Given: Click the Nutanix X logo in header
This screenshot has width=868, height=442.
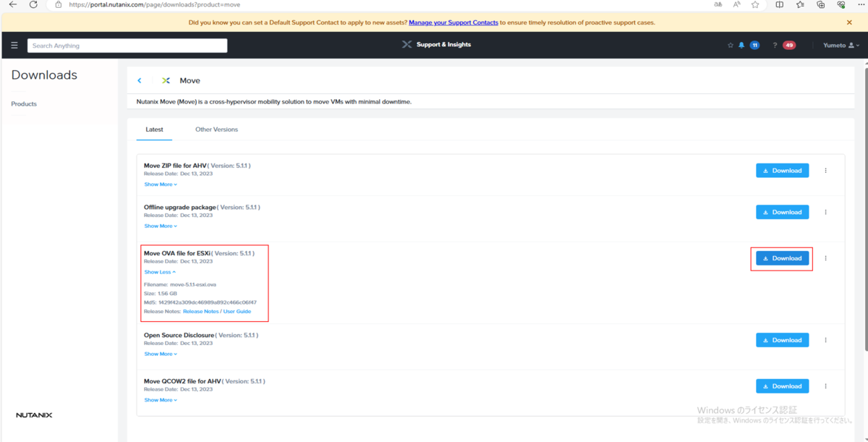Looking at the screenshot, I should coord(407,44).
